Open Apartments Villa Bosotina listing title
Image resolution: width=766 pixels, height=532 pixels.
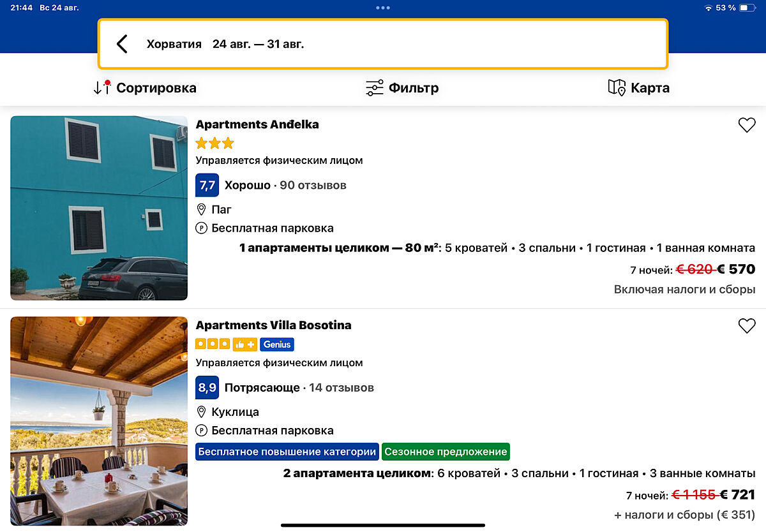[273, 325]
